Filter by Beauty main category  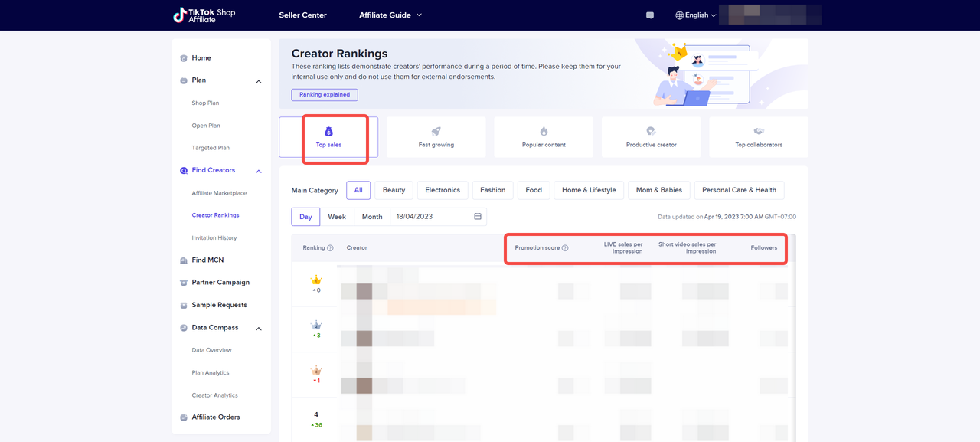tap(394, 190)
